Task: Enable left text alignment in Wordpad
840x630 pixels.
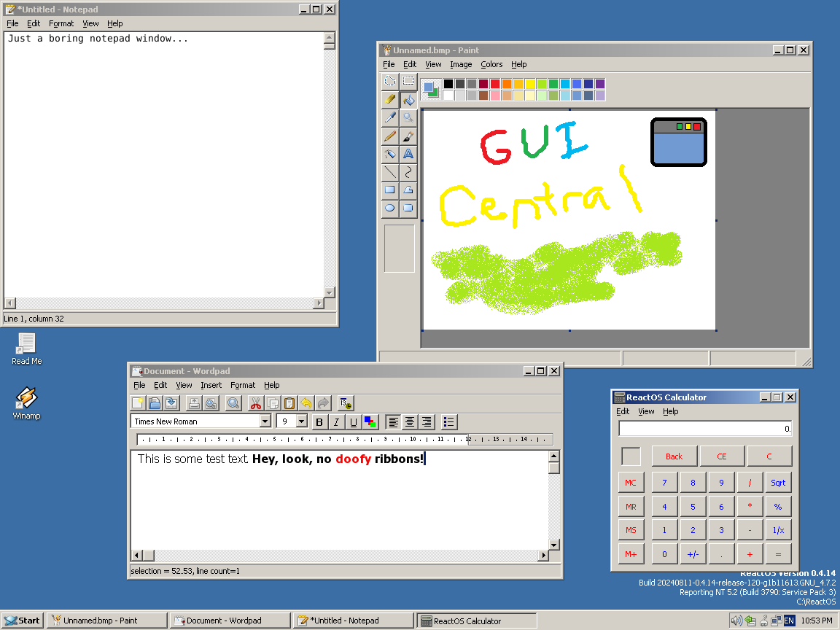Action: 393,422
